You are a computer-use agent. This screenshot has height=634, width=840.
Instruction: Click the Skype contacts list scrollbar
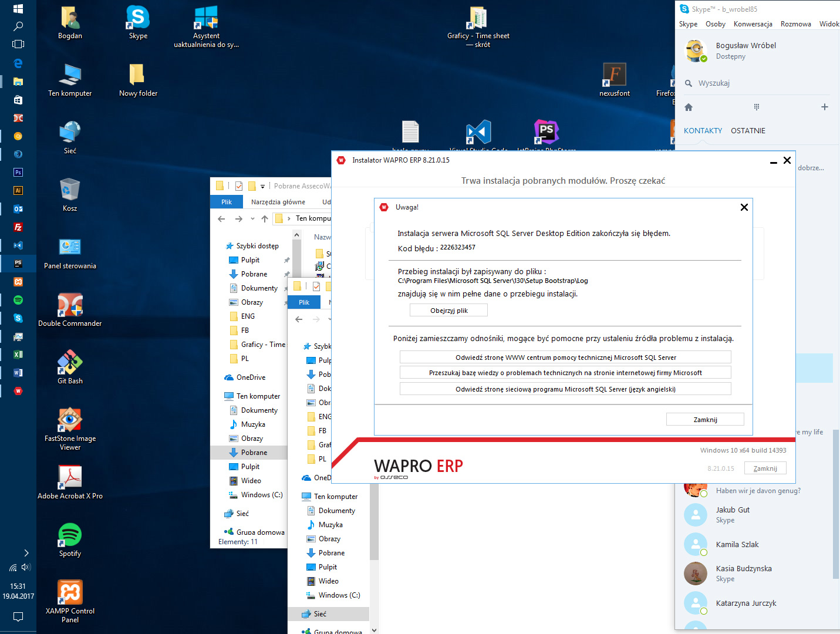836,504
